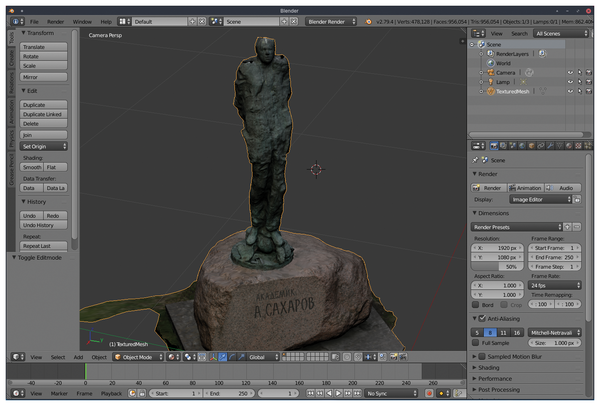Toggle TexturedMesh visibility eye in outliner
The image size is (600, 406).
(x=570, y=91)
